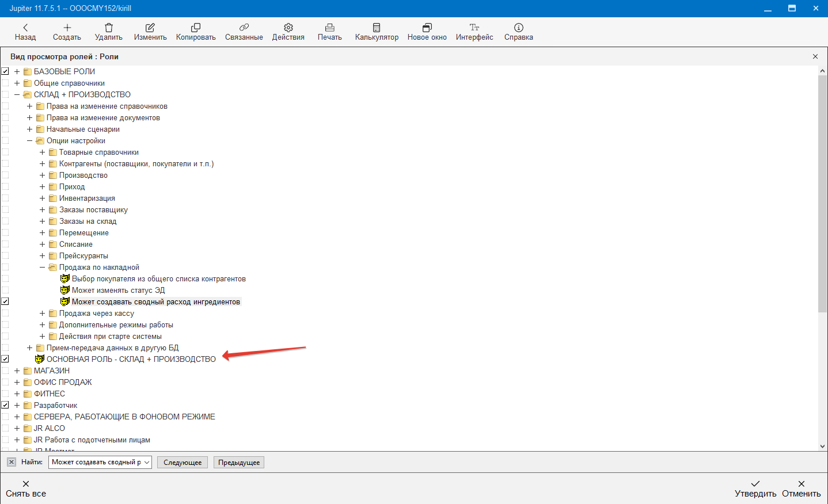Select Действия при старте системы row
The image size is (828, 504).
tap(111, 336)
